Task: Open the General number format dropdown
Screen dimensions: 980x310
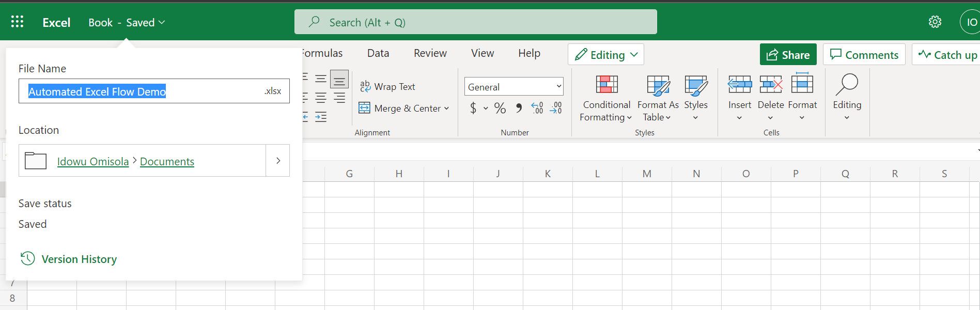Action: (x=514, y=87)
